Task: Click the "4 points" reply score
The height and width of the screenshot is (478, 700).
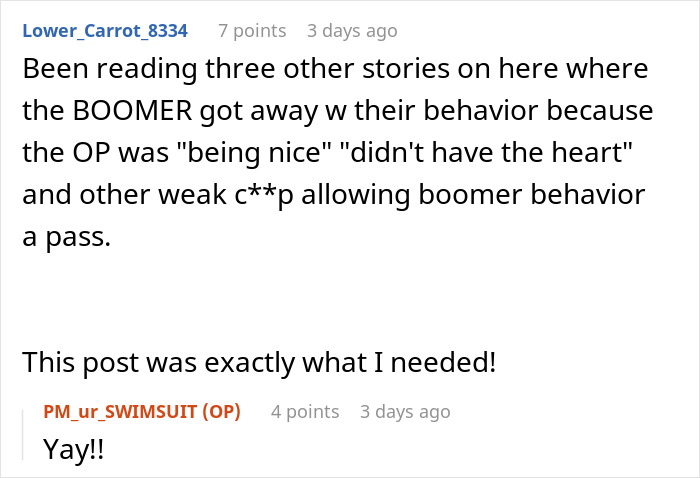Action: click(305, 411)
